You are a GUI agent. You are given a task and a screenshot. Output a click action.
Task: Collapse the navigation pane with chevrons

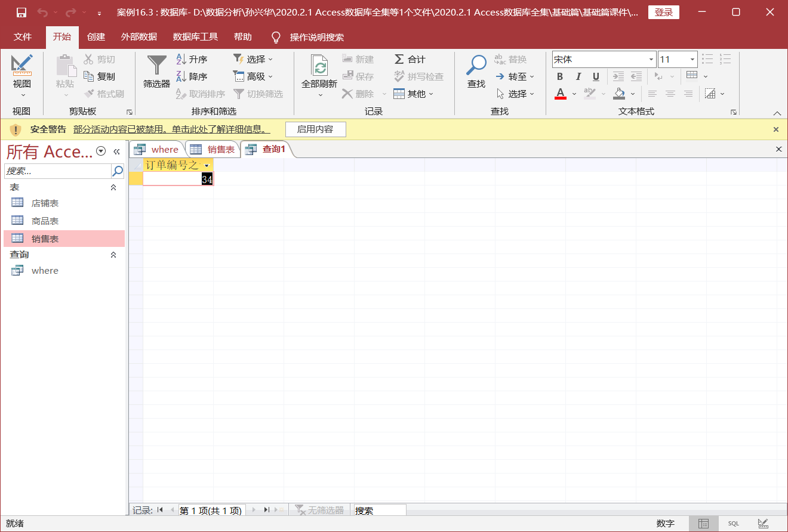tap(117, 151)
